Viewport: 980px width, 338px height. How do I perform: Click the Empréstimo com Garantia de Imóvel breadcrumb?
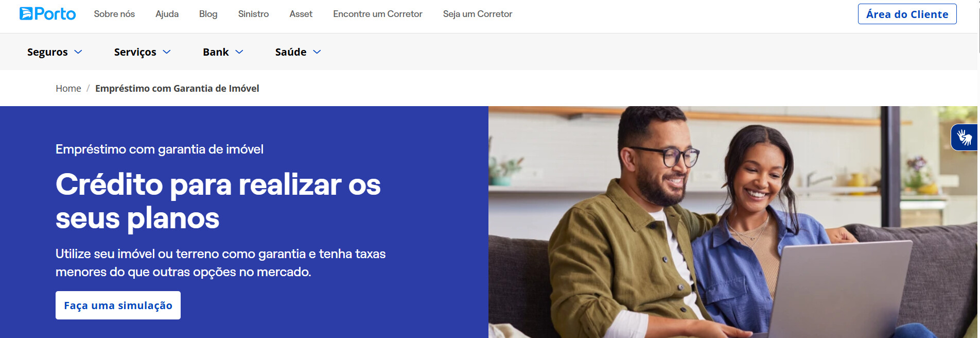pyautogui.click(x=177, y=89)
